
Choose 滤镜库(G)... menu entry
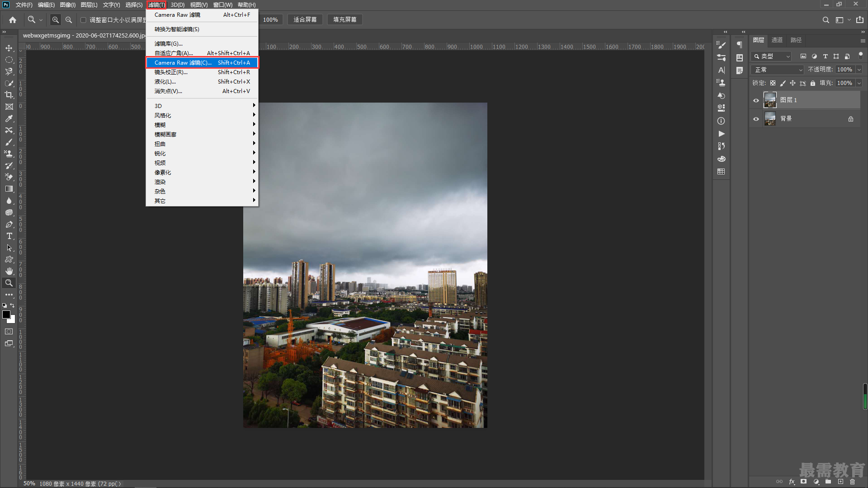pos(202,43)
